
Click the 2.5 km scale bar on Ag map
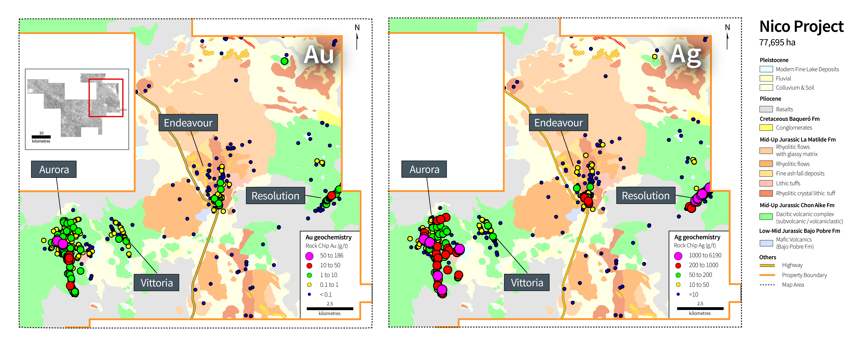coord(700,309)
